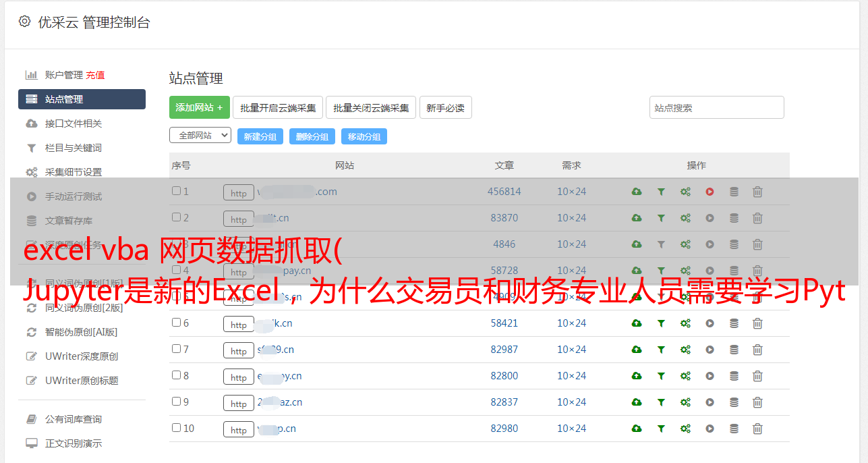The width and height of the screenshot is (868, 463).
Task: Open the database icon in the 82987 row
Action: click(734, 350)
